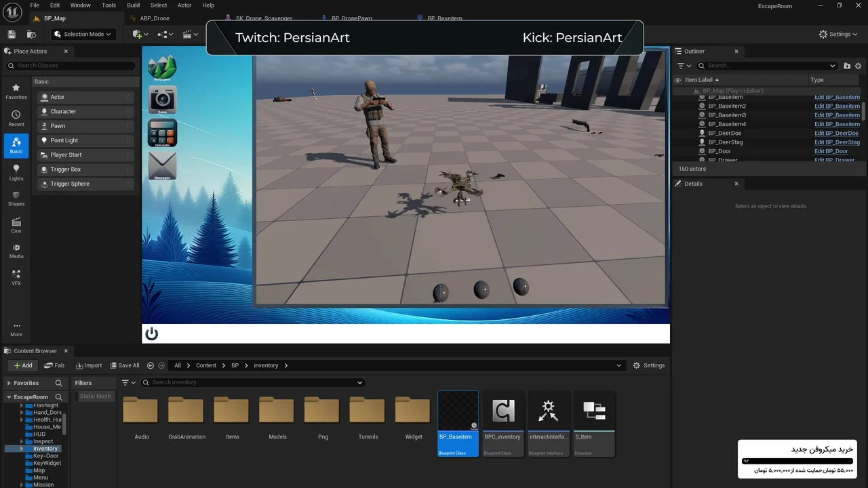868x488 pixels.
Task: Select the Lights category in Place Actors
Action: coord(16,173)
